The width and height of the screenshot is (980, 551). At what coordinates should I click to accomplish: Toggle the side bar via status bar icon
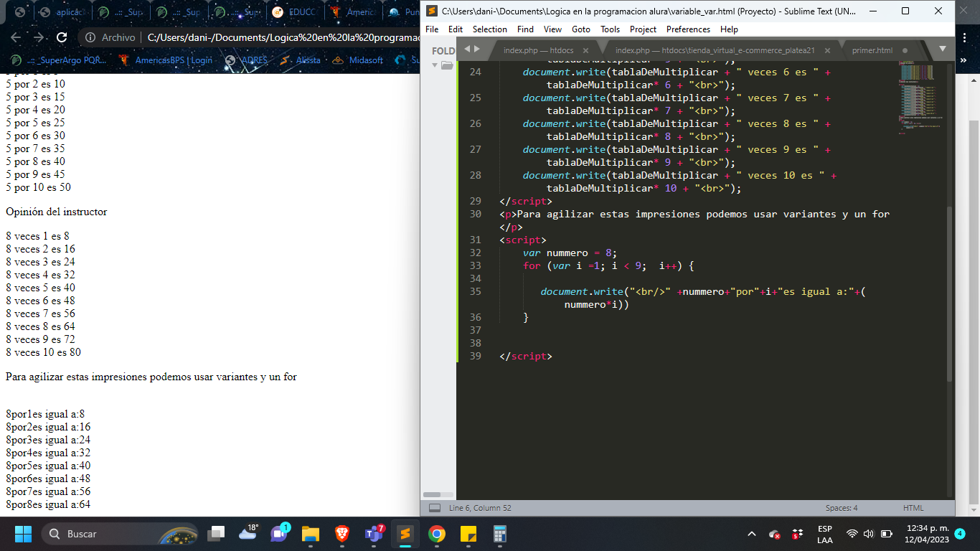point(434,508)
